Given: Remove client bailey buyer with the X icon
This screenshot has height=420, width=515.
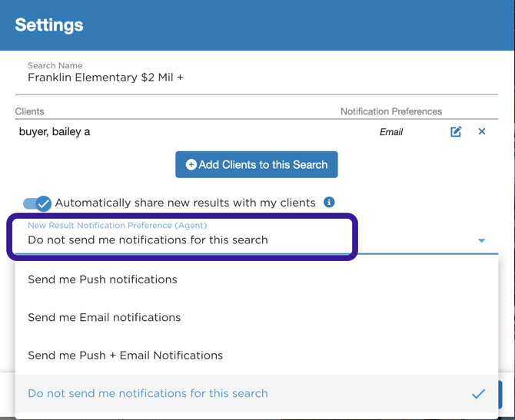Looking at the screenshot, I should pos(482,131).
